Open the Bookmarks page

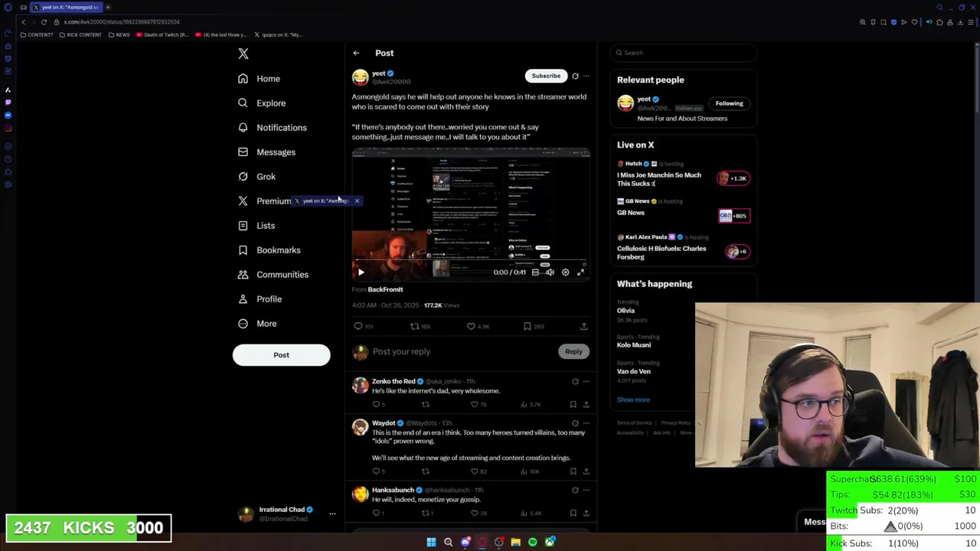pyautogui.click(x=269, y=250)
